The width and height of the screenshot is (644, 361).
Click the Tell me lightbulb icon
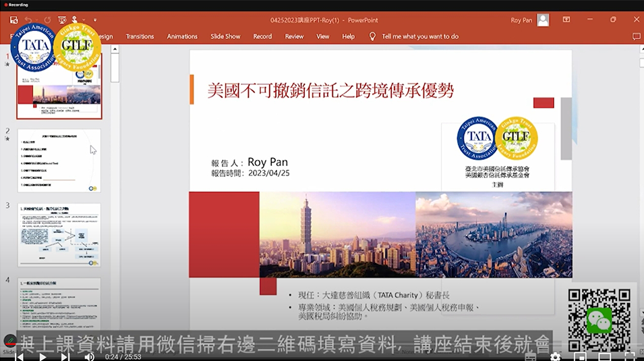pyautogui.click(x=372, y=36)
